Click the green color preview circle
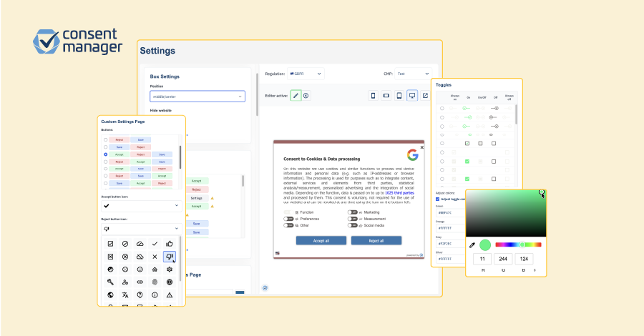Viewport: 644px width, 336px height. [485, 245]
